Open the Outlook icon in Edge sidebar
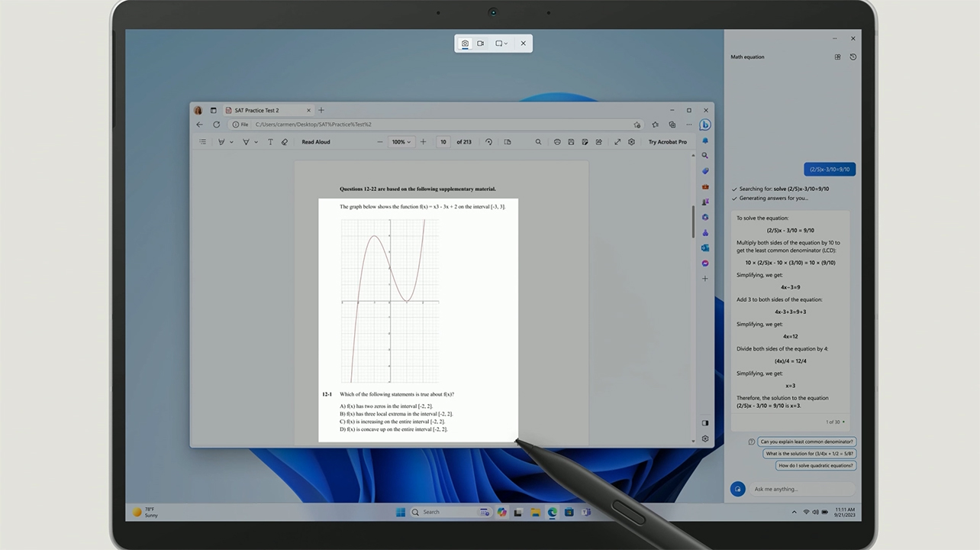Screen dimensions: 980x550 click(x=705, y=247)
